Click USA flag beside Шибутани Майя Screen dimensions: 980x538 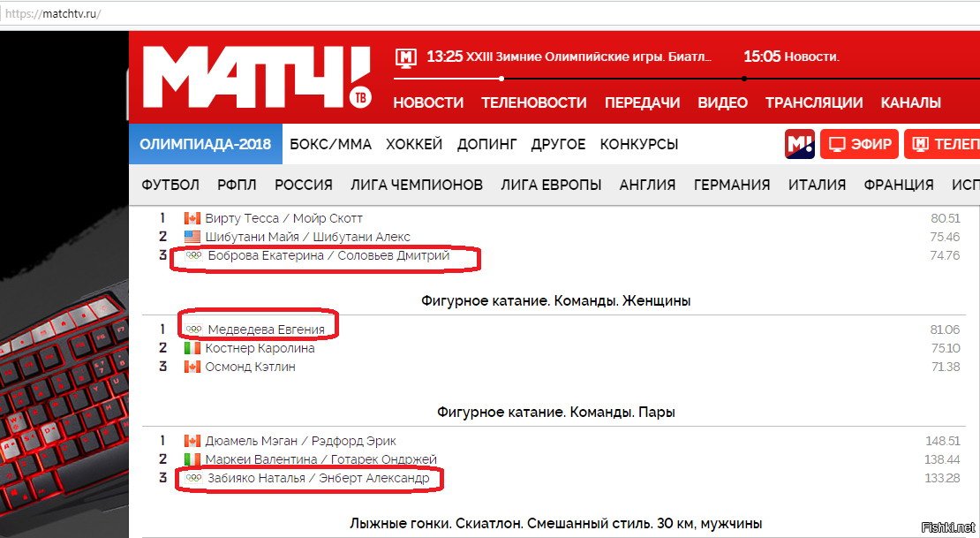192,237
